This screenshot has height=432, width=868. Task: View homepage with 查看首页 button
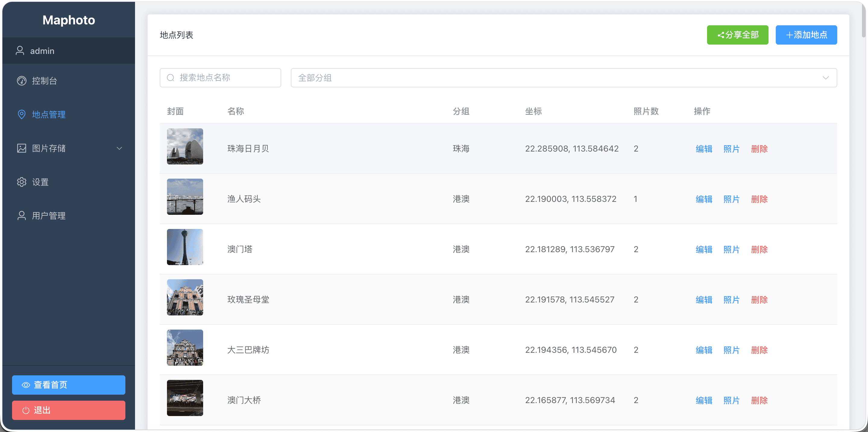click(x=69, y=385)
